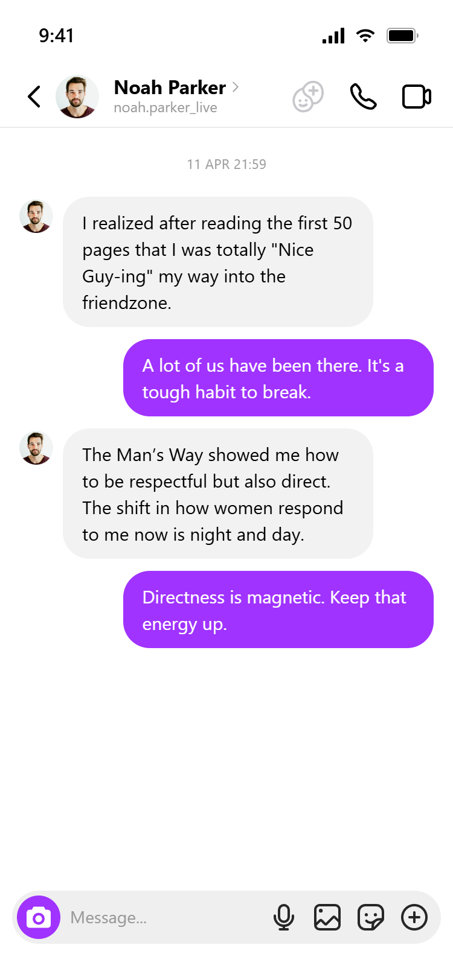Open the noah.parker_live username link

(165, 108)
